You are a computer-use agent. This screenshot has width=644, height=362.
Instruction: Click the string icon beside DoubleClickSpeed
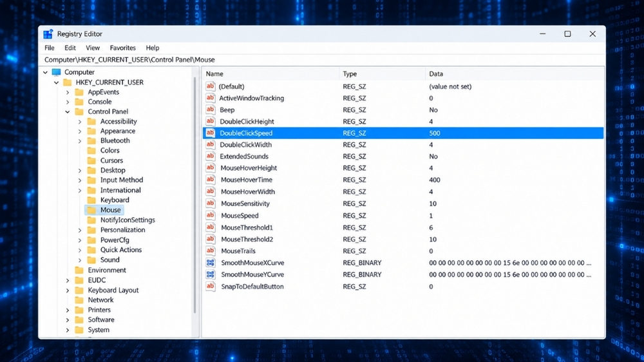pos(211,133)
